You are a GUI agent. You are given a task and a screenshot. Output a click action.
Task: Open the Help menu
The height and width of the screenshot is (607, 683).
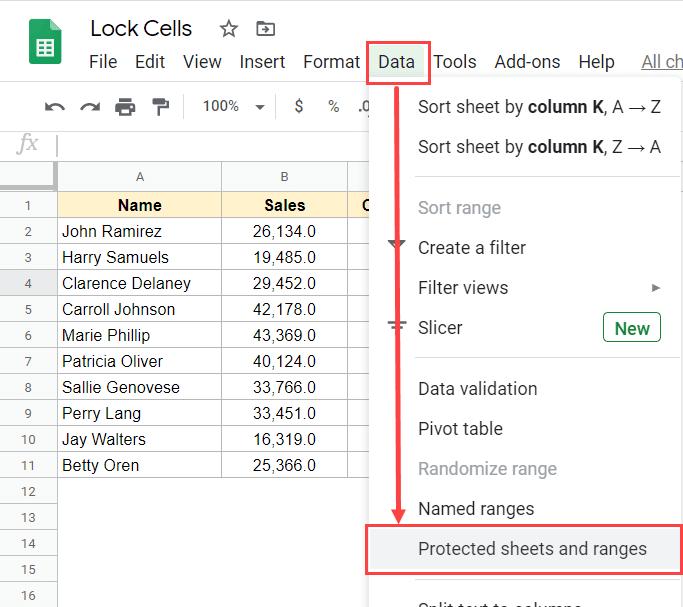click(596, 62)
